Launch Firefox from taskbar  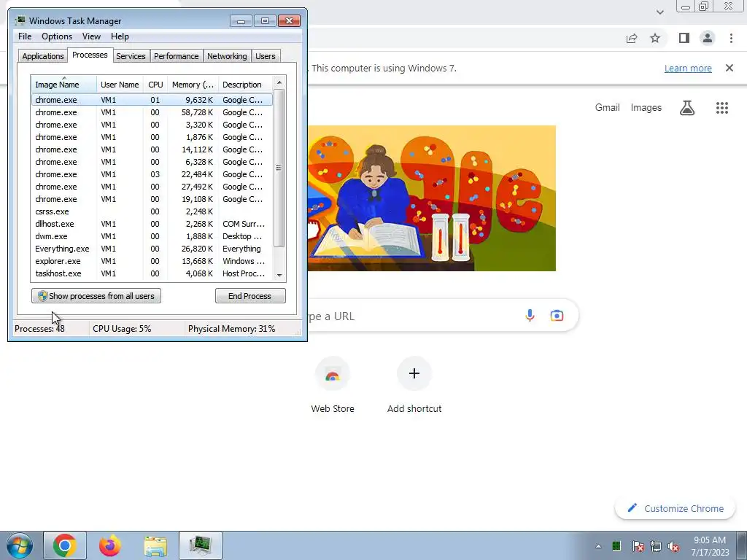pyautogui.click(x=110, y=545)
